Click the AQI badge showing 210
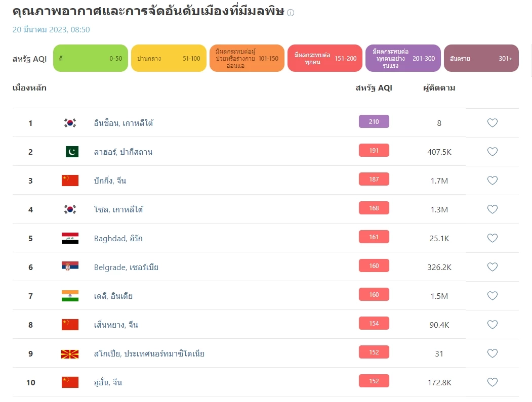The width and height of the screenshot is (532, 402). pyautogui.click(x=374, y=121)
